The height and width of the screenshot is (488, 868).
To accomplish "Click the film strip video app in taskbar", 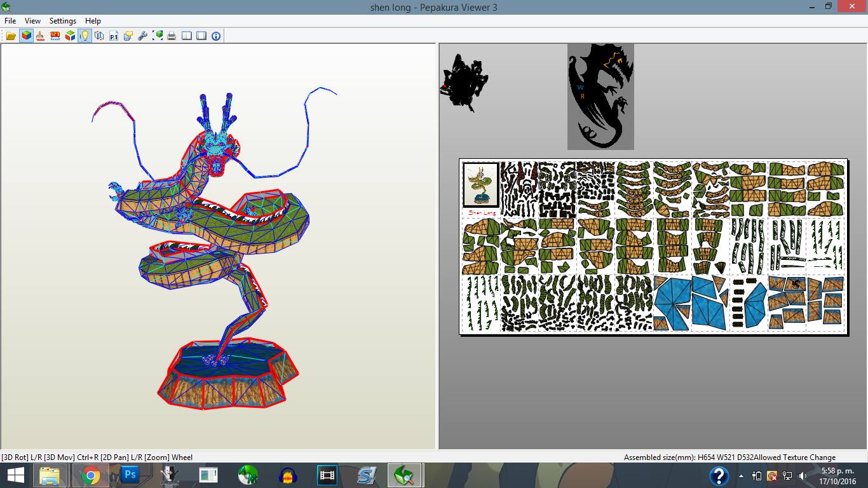I will (x=327, y=475).
